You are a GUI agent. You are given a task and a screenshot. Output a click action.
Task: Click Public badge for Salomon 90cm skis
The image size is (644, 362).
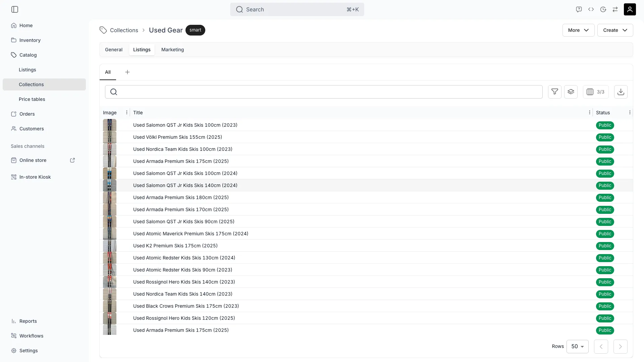605,222
